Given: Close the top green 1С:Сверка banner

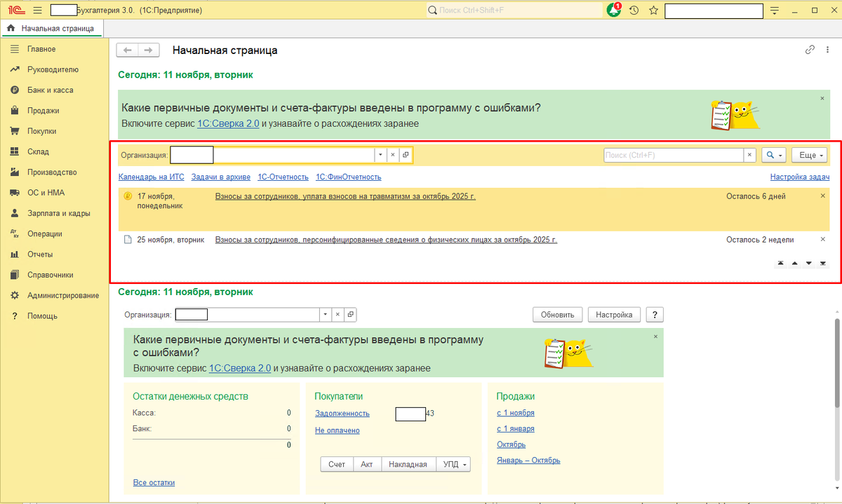Looking at the screenshot, I should (822, 99).
